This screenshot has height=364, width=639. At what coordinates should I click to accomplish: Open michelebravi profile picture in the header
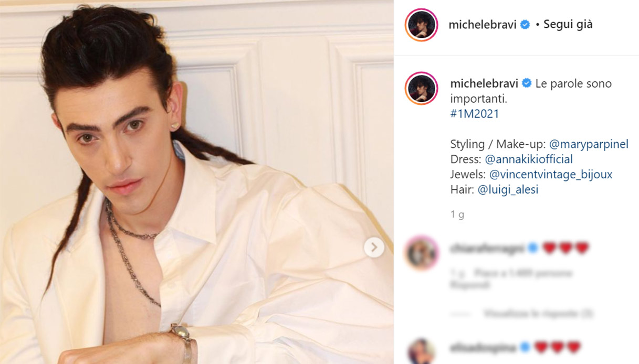click(x=421, y=25)
